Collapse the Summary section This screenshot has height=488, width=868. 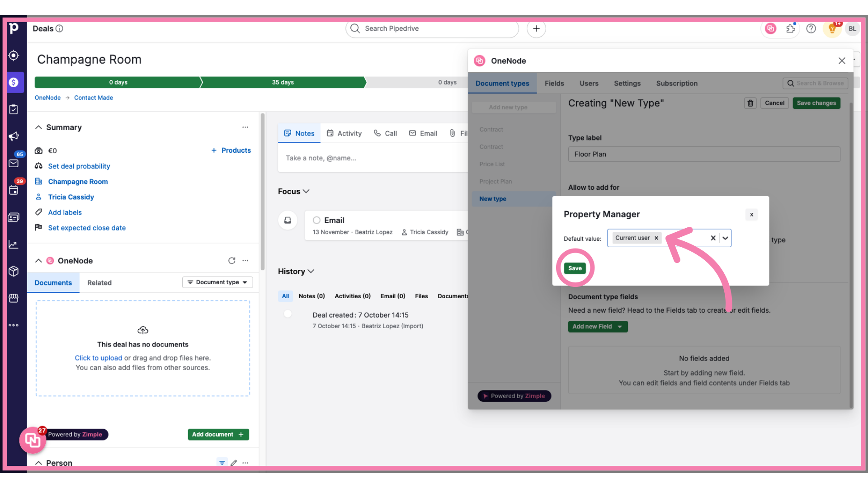(38, 127)
